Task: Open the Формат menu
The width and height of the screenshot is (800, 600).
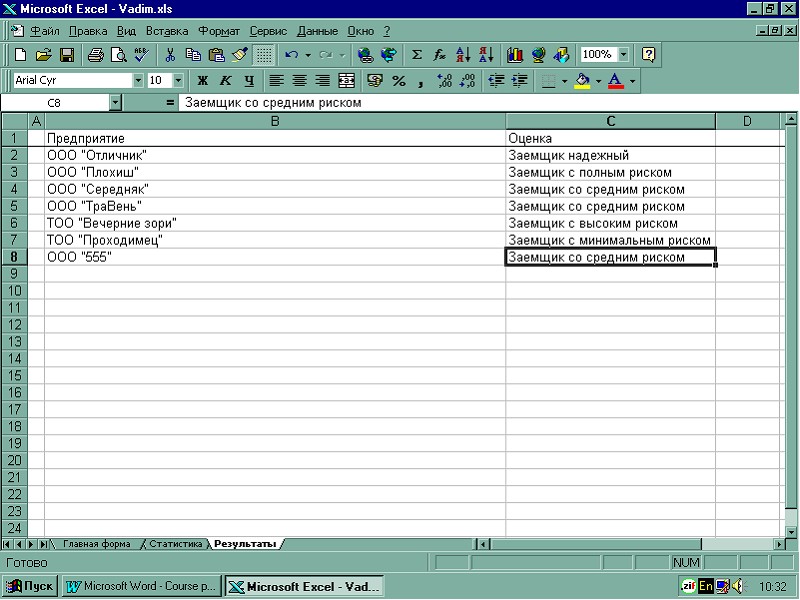Action: (218, 31)
